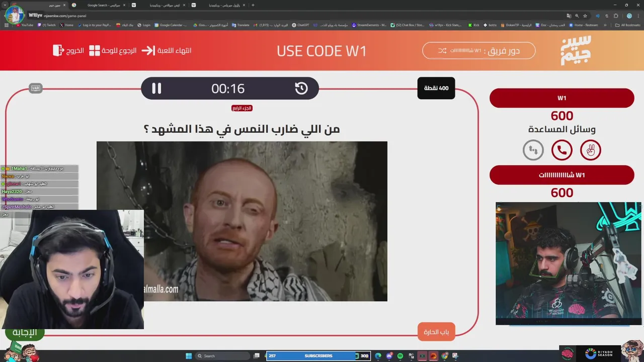Open the X Home bookmark

[66, 25]
